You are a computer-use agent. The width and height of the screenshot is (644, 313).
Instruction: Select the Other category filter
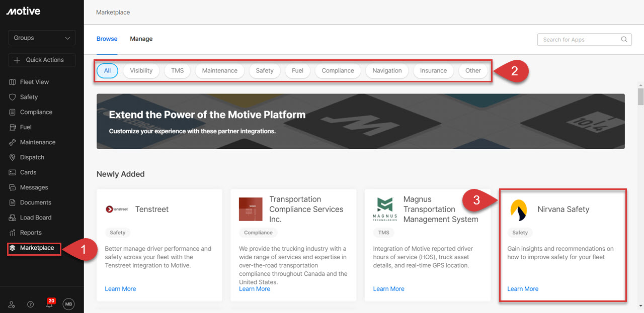click(473, 71)
